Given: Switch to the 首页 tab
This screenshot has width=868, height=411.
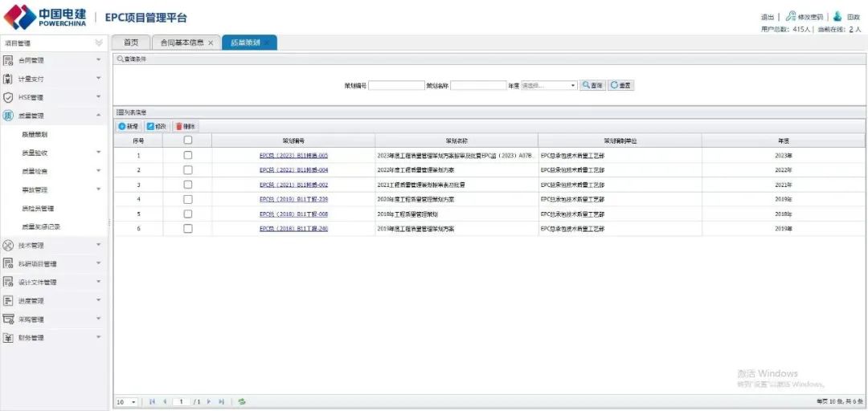Looking at the screenshot, I should coord(130,43).
